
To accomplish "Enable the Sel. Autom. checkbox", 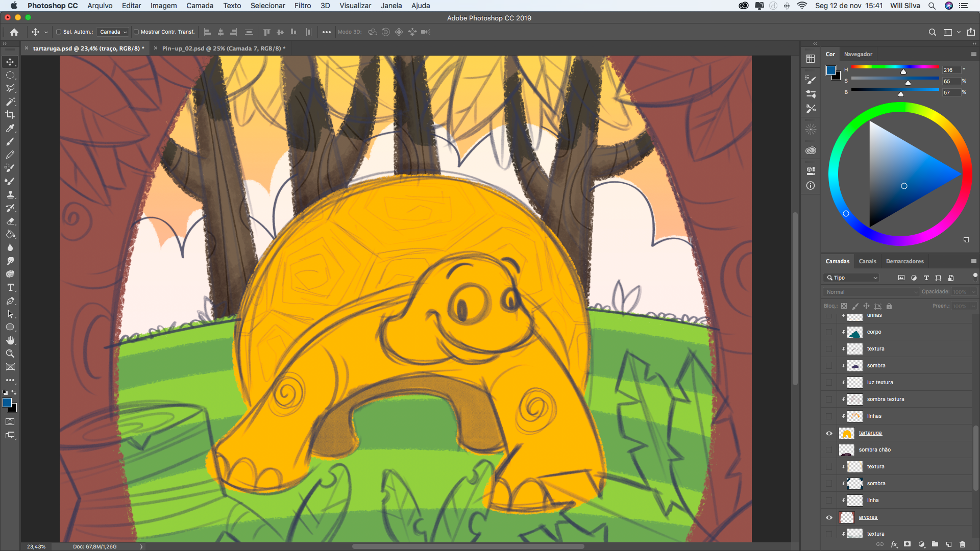I will pos(59,32).
